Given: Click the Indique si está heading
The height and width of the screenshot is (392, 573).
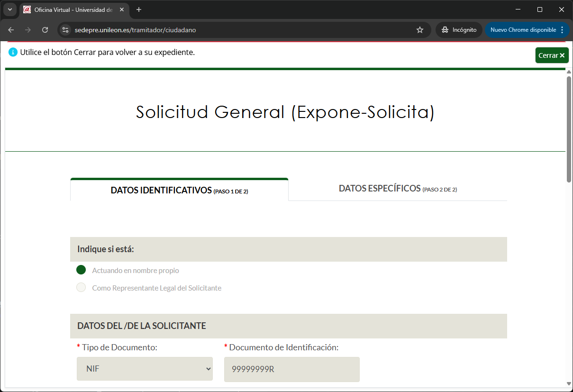Looking at the screenshot, I should (106, 249).
